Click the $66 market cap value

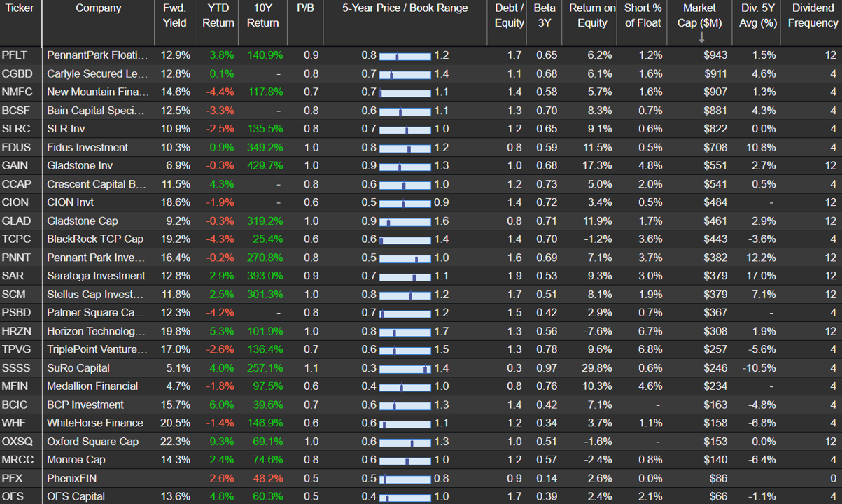[718, 496]
